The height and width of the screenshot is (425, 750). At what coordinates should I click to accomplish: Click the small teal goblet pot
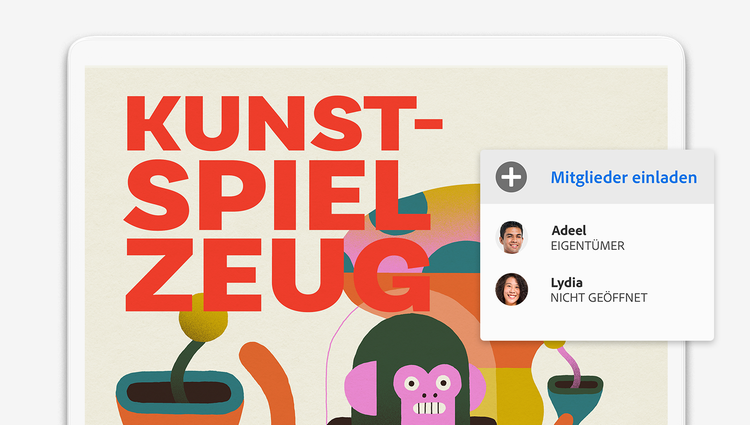pyautogui.click(x=575, y=397)
